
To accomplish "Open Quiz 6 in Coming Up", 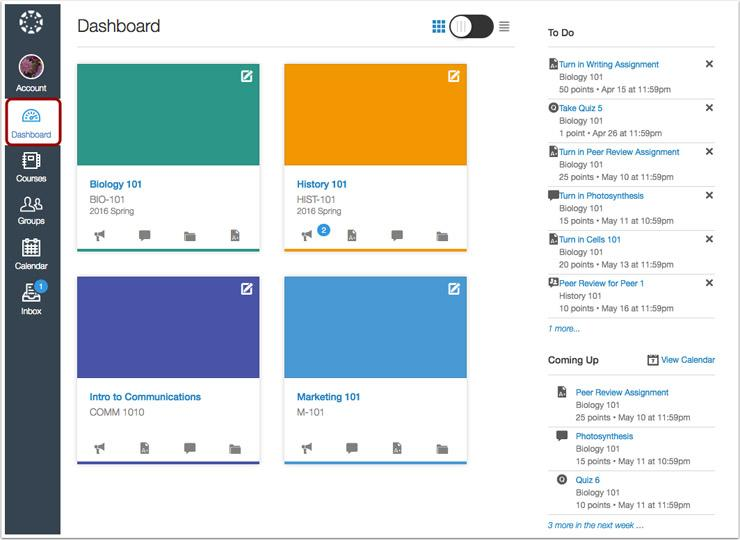I will [588, 480].
